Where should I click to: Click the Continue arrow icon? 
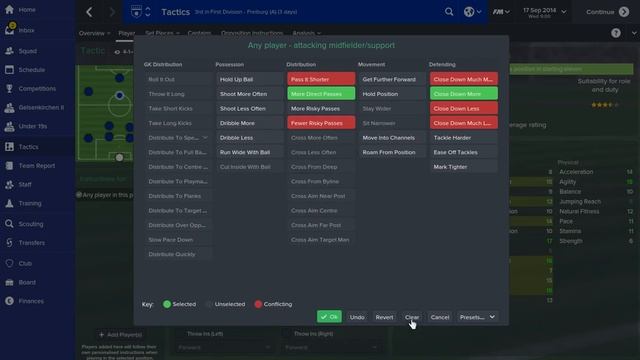click(624, 12)
